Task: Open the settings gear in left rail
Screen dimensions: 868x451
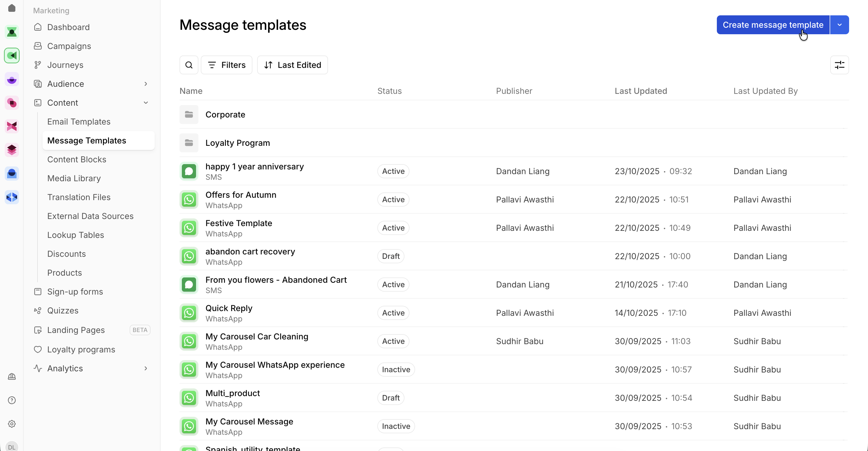Action: pos(12,424)
